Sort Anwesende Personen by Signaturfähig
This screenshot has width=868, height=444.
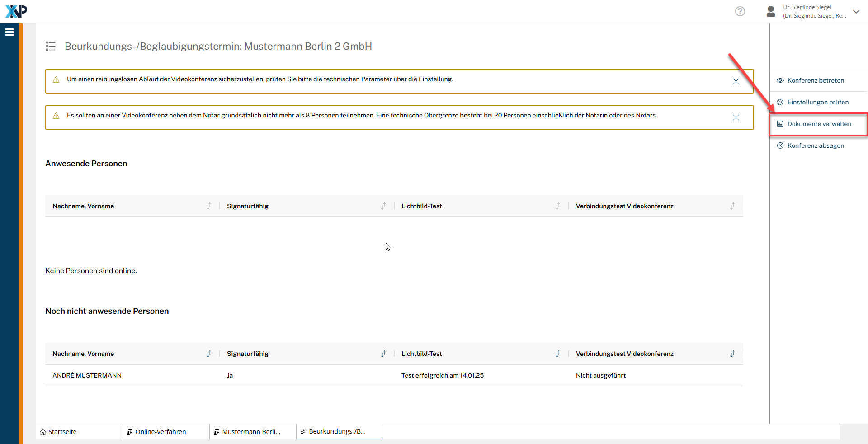coord(383,206)
